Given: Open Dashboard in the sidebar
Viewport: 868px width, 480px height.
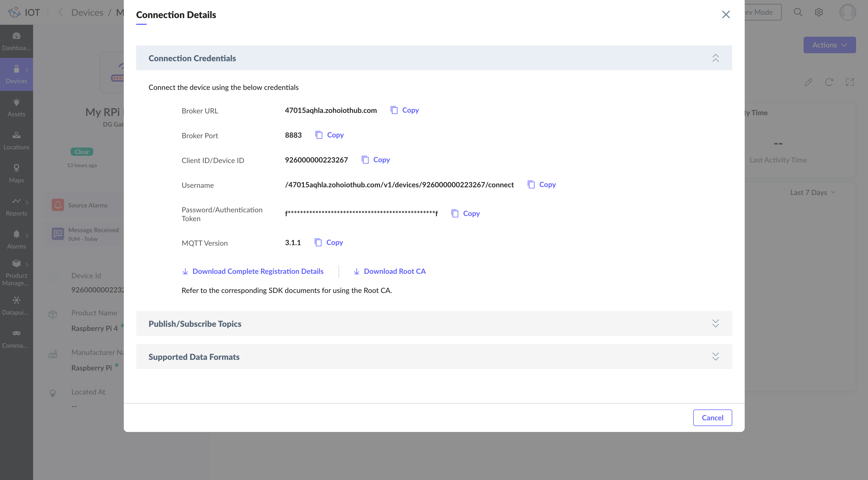Looking at the screenshot, I should coord(16,41).
